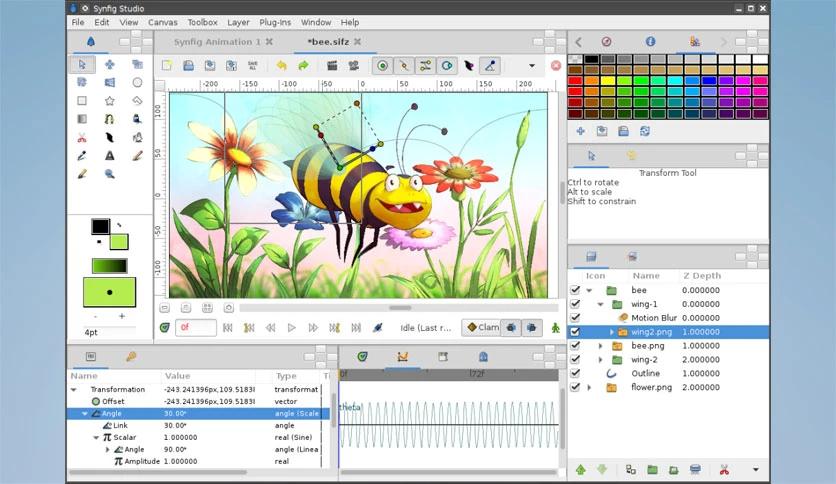Uncheck the Motion Blur layer checkbox

click(575, 318)
